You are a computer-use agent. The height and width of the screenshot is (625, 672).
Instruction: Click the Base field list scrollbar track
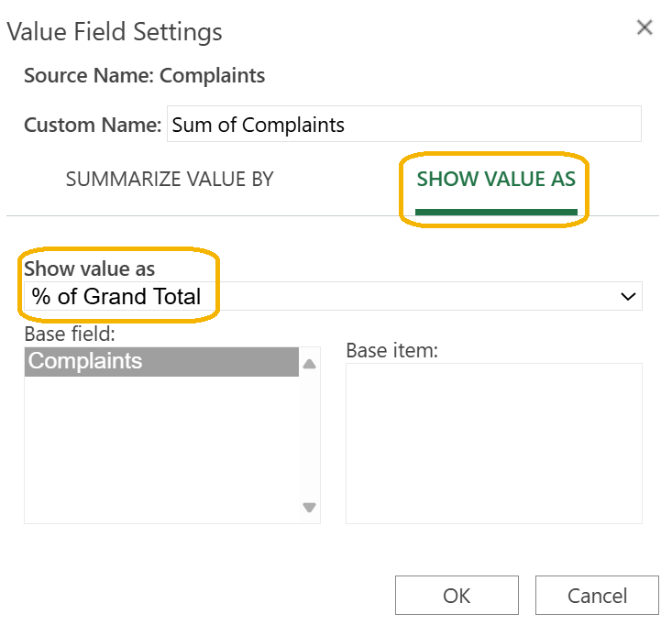coord(310,435)
